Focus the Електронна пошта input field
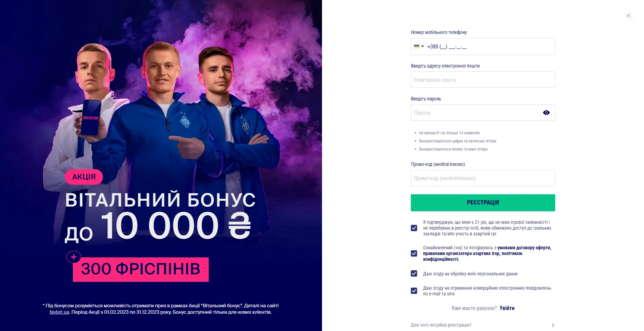The image size is (644, 331). (483, 80)
